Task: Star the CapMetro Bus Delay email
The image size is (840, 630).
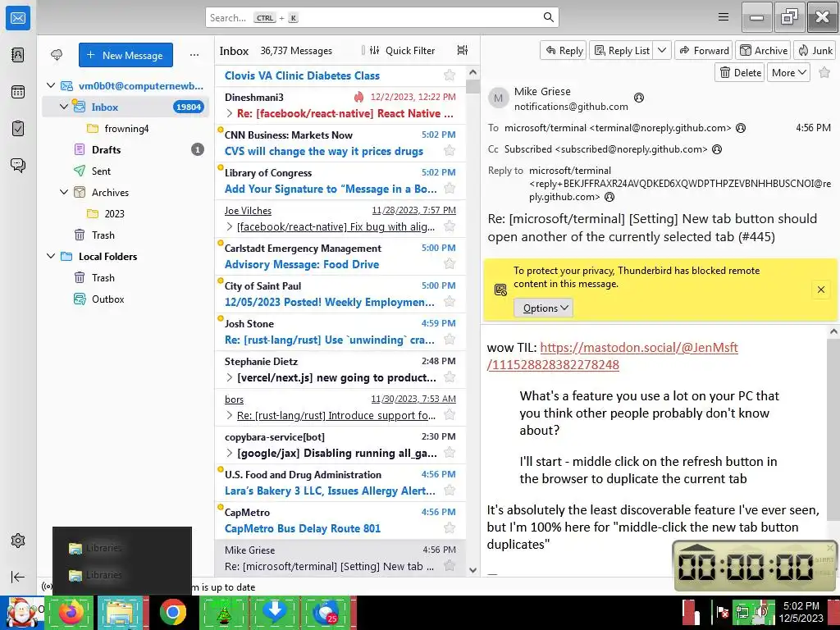Action: tap(450, 527)
